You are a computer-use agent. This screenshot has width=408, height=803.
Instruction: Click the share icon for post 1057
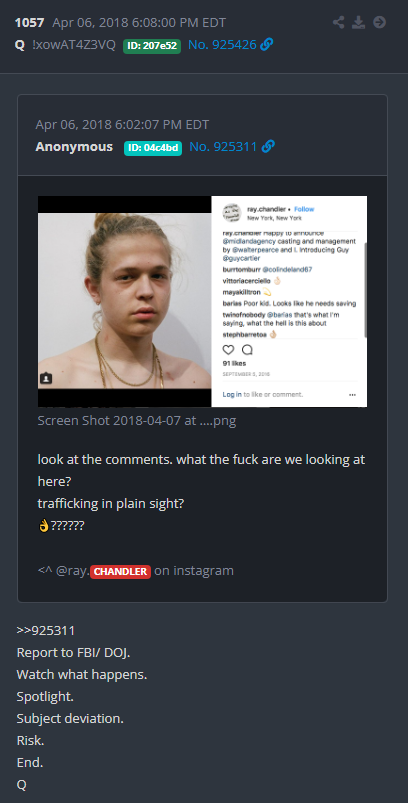[x=338, y=23]
